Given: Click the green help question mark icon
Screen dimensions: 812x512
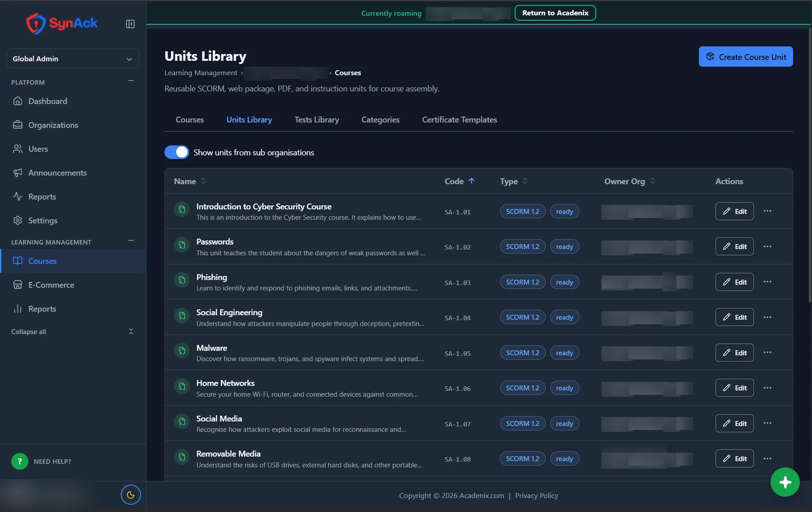Looking at the screenshot, I should click(19, 461).
